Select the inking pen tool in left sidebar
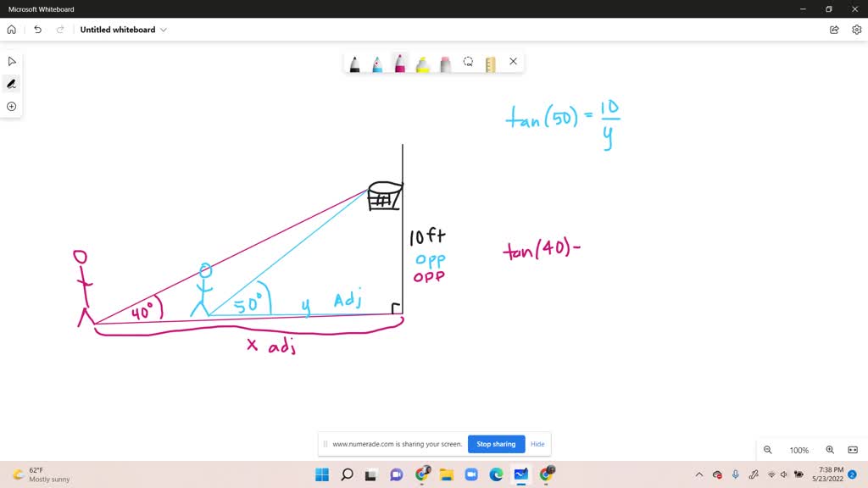Image resolution: width=868 pixels, height=488 pixels. tap(11, 83)
